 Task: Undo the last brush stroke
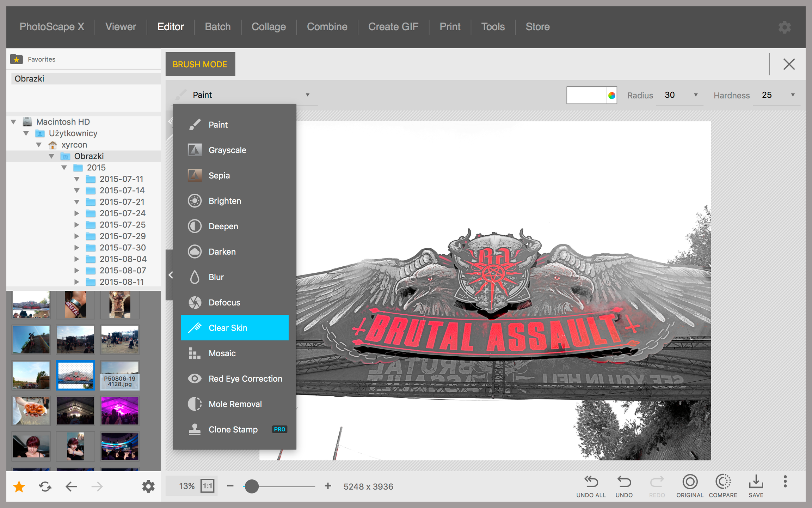[624, 486]
